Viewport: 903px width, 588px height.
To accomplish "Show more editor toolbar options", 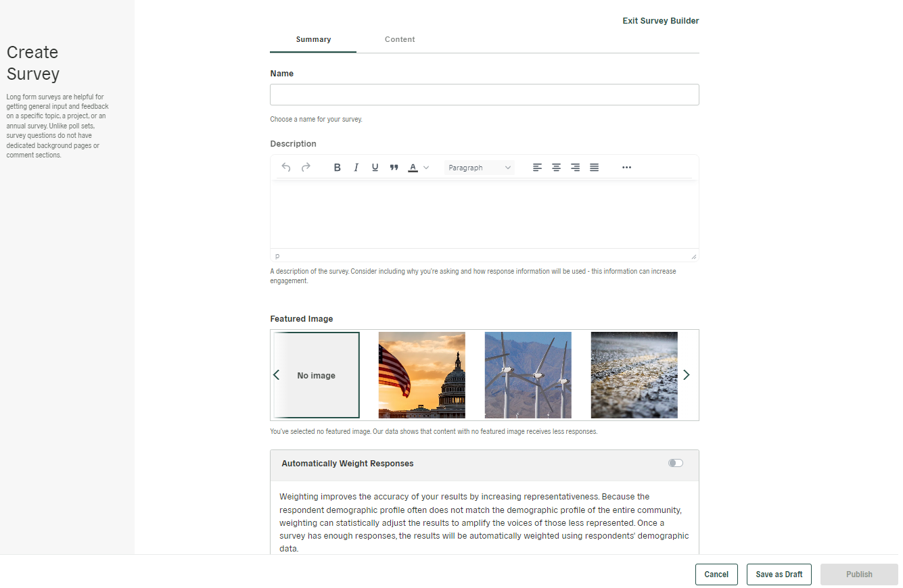I will click(626, 168).
